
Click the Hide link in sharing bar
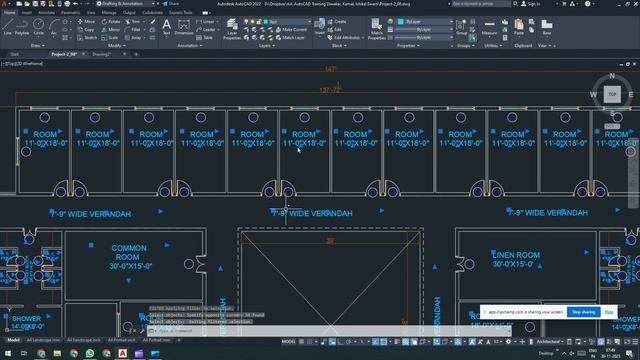pyautogui.click(x=609, y=312)
